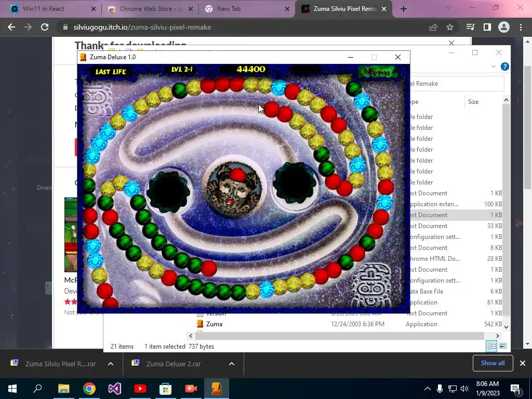Open Zuma Deluxe 2.rar download

tap(174, 364)
